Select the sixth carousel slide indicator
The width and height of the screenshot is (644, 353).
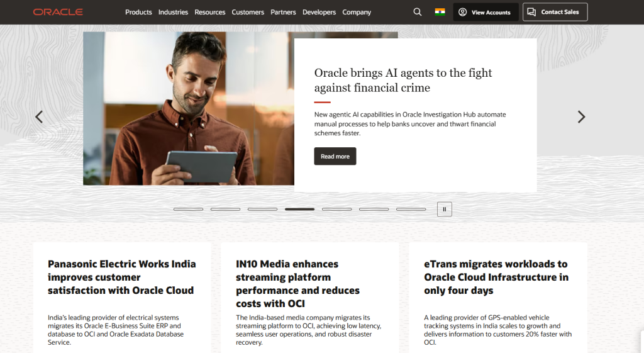(x=374, y=209)
